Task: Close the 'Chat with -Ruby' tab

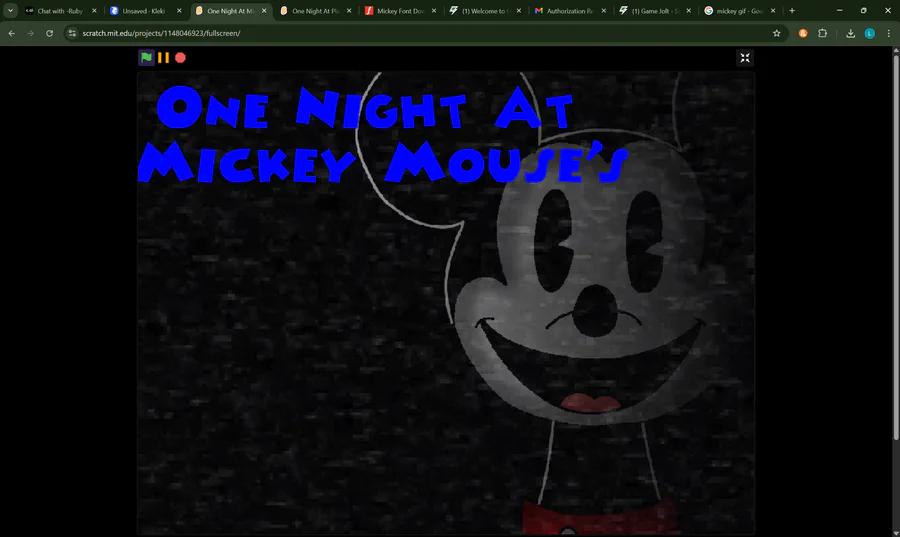Action: [94, 10]
